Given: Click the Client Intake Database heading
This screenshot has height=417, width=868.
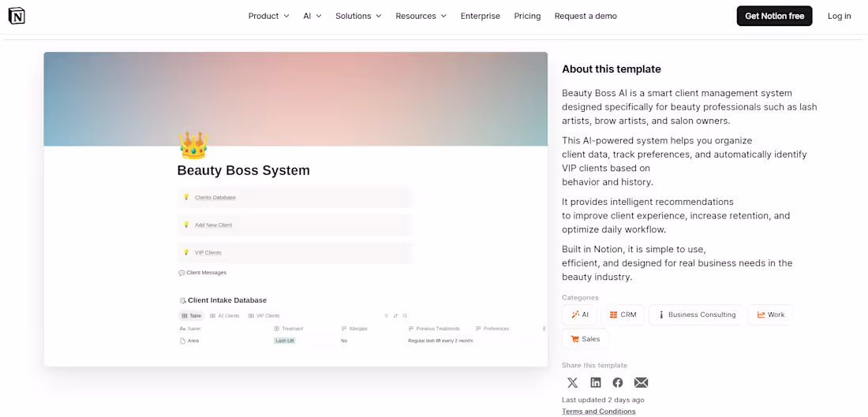Looking at the screenshot, I should 223,300.
